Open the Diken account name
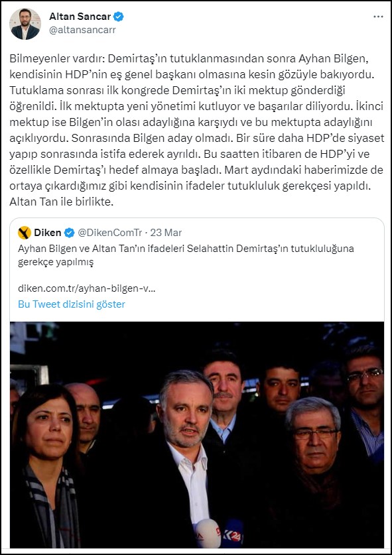The image size is (392, 555). [48, 233]
